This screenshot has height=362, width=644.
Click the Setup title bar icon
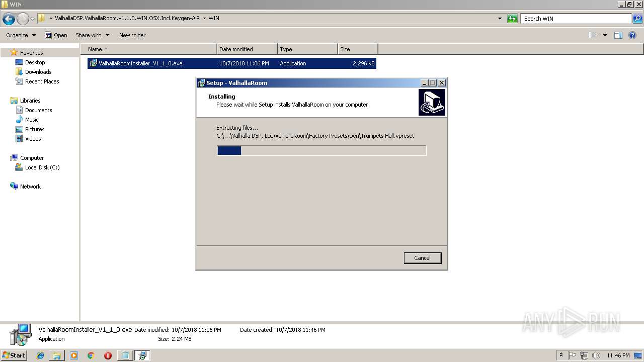coord(201,83)
